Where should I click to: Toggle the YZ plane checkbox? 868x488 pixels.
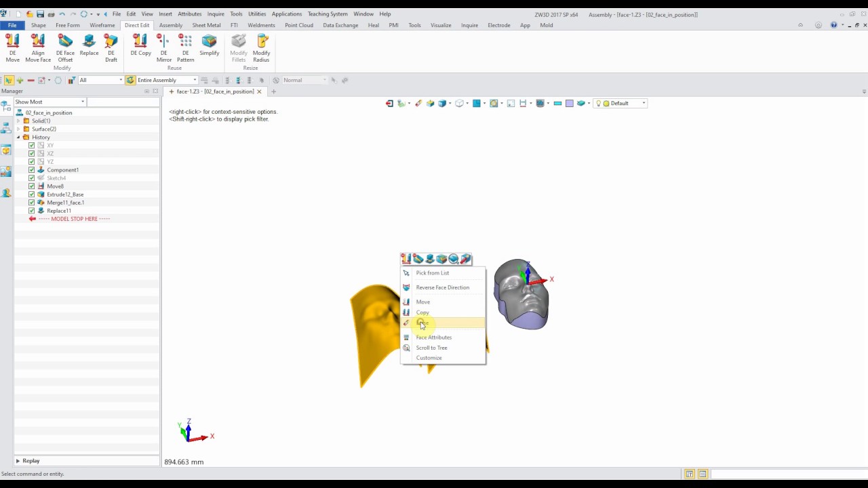pos(31,162)
